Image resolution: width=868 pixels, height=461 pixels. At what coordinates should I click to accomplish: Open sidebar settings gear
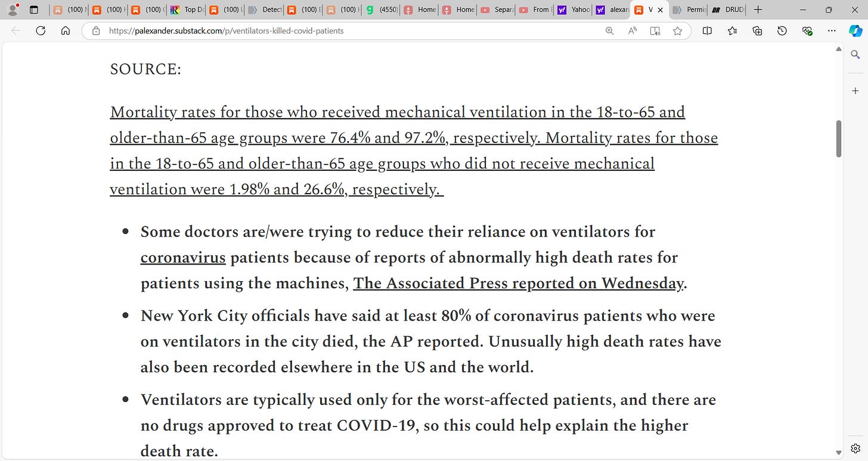pos(855,448)
